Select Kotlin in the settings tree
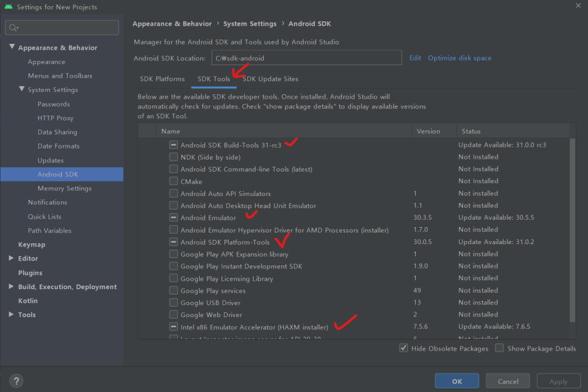This screenshot has height=392, width=588. 28,301
